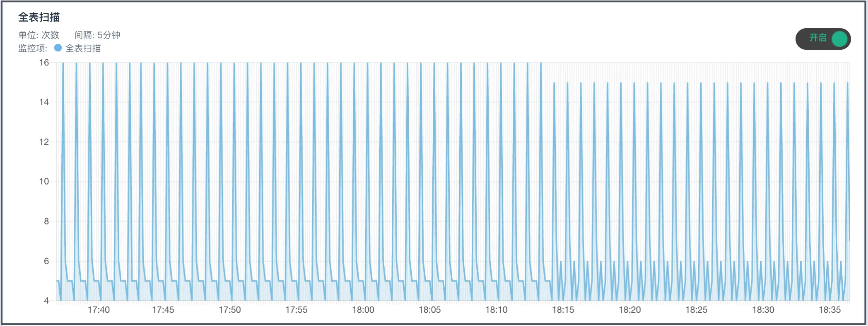Click the y-axis value 10

(x=44, y=181)
